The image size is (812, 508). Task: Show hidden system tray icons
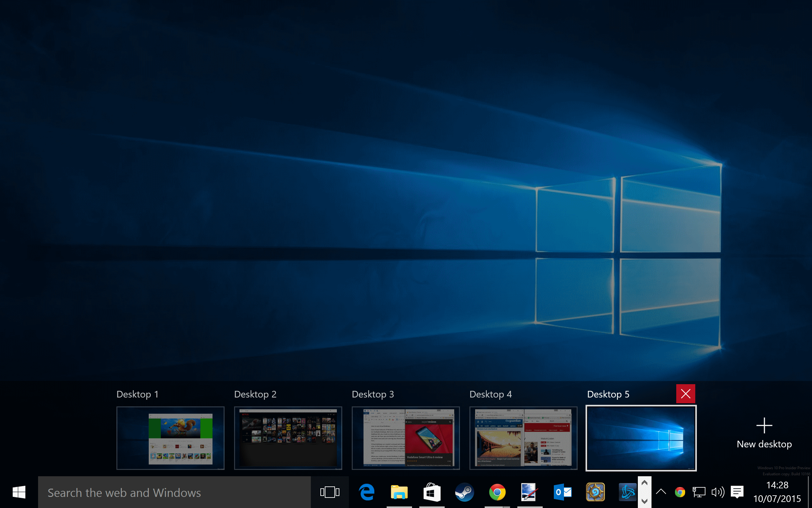pyautogui.click(x=661, y=492)
